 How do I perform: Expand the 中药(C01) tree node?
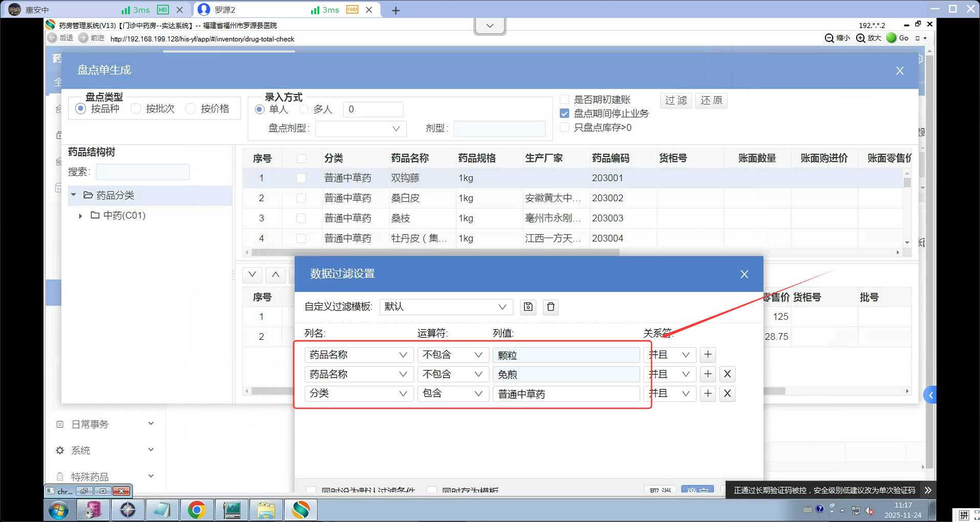point(80,216)
